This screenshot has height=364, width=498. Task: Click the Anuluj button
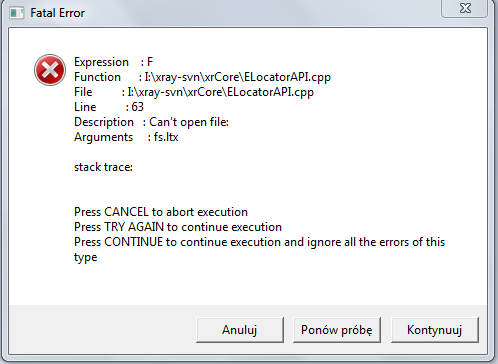(240, 330)
